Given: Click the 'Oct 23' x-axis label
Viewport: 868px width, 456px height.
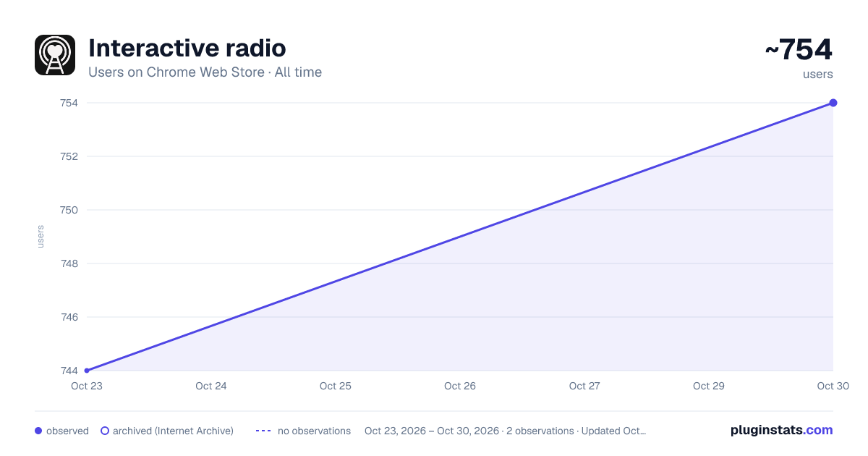Looking at the screenshot, I should pyautogui.click(x=87, y=386).
